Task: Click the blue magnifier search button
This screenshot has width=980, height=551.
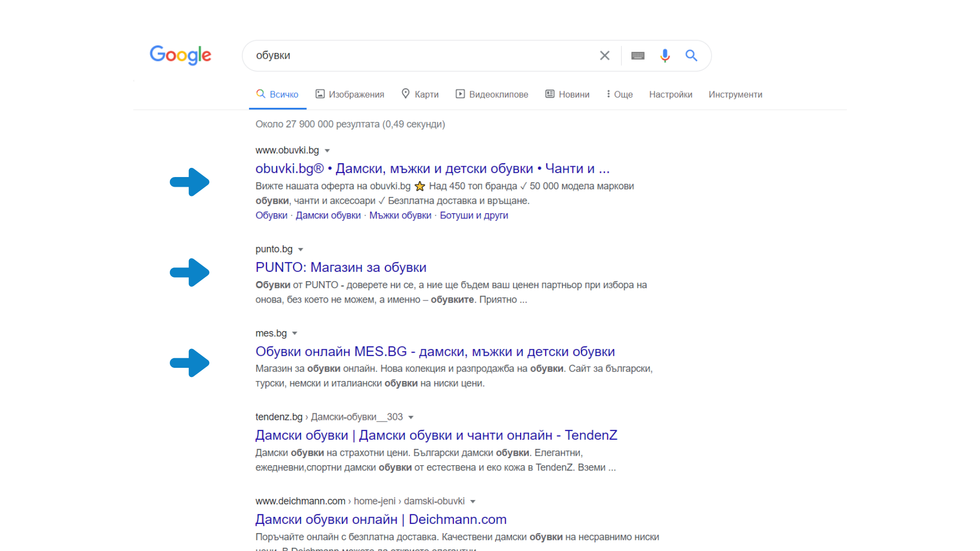Action: pyautogui.click(x=691, y=55)
